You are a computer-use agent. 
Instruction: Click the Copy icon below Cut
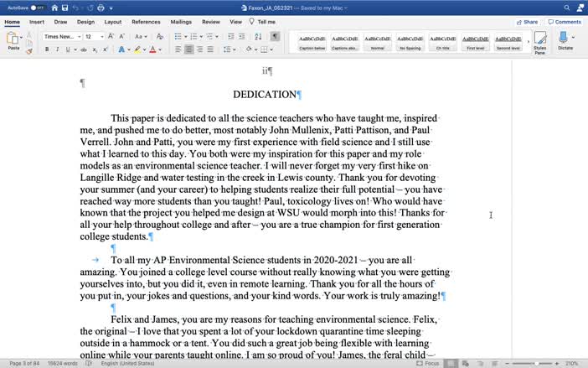point(29,43)
